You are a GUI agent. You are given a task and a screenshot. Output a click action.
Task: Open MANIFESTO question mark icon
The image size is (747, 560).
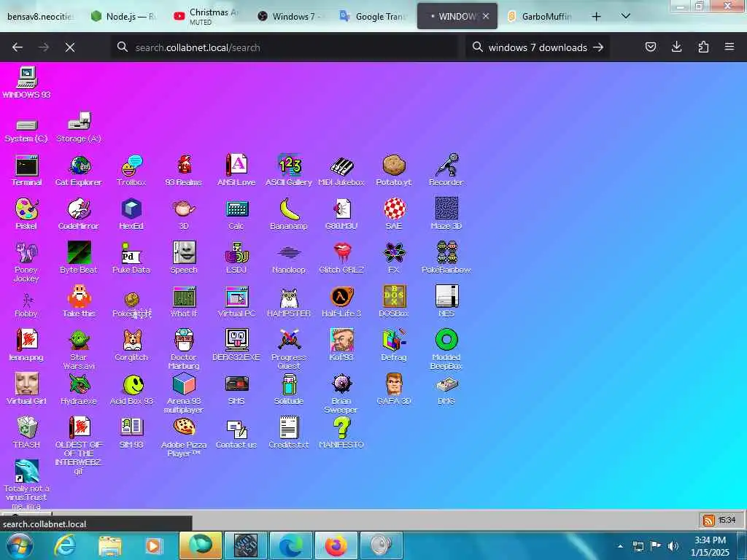point(341,433)
